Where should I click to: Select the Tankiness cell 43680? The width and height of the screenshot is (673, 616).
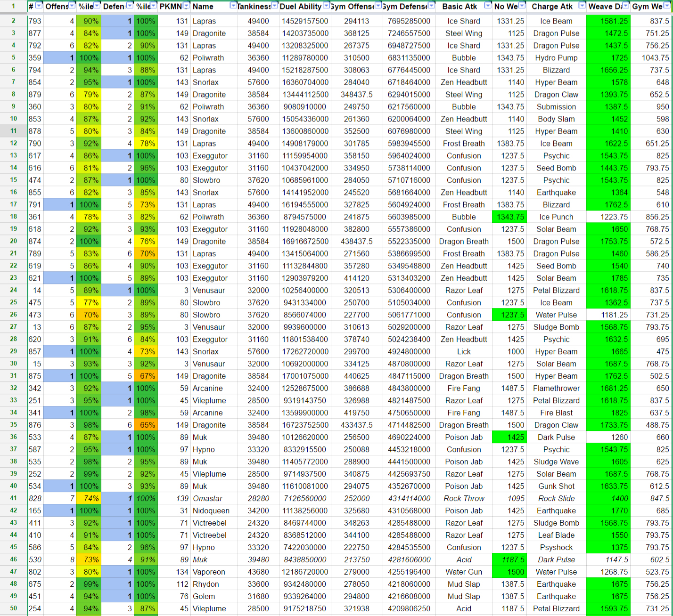tap(258, 572)
